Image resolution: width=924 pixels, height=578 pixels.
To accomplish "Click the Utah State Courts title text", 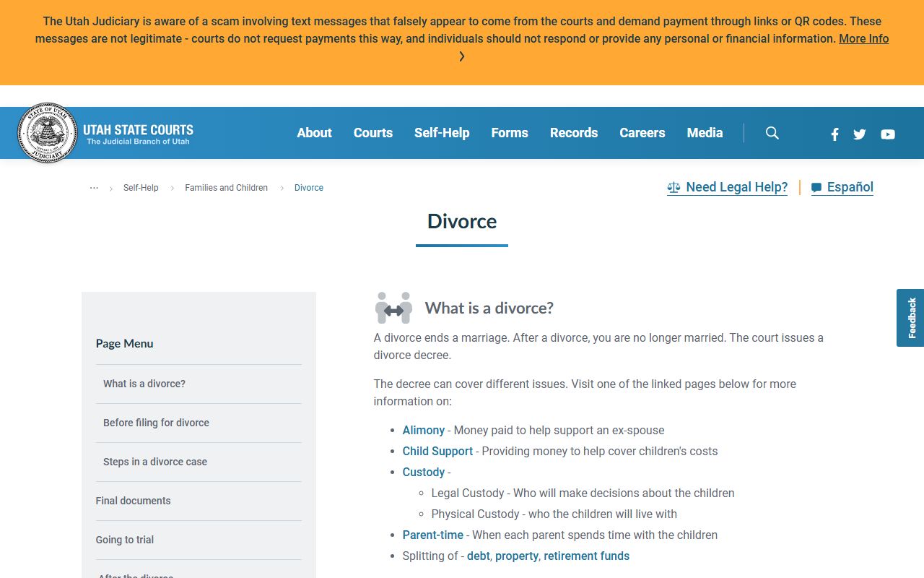I will 138,130.
